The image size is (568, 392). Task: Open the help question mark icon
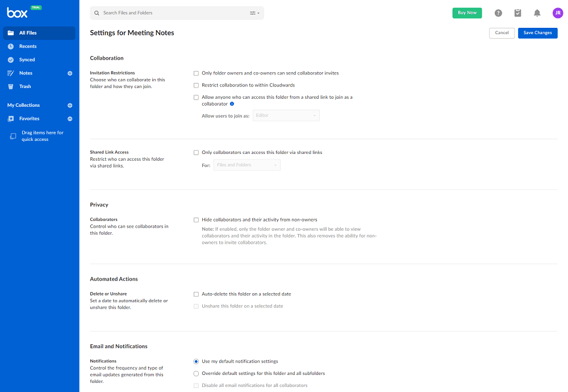click(x=499, y=13)
